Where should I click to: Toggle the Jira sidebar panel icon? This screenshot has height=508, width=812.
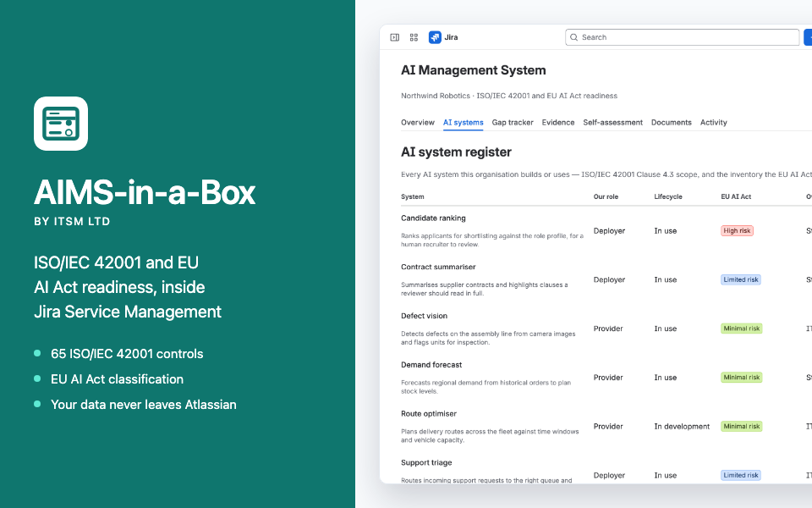(395, 37)
